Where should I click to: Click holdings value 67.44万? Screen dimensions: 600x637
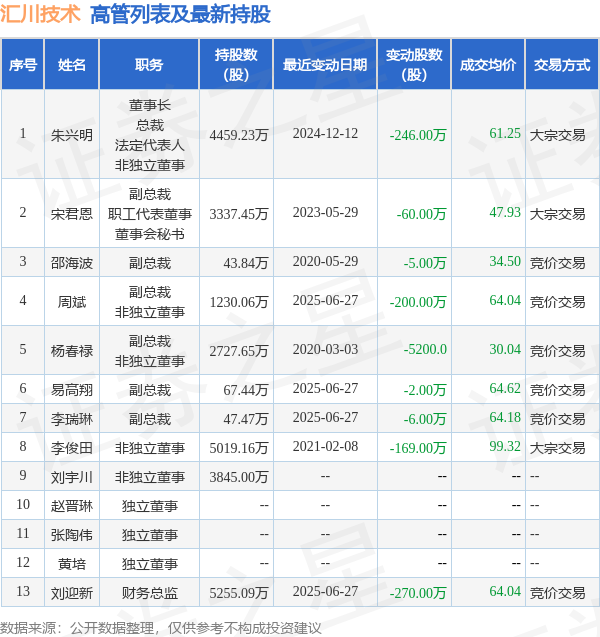(246, 390)
